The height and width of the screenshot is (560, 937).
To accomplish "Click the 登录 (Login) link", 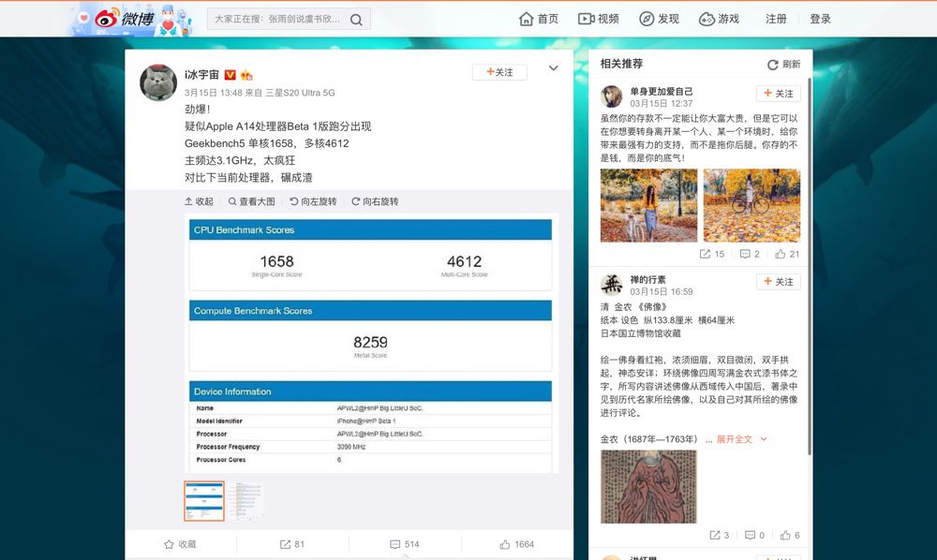I will click(820, 18).
